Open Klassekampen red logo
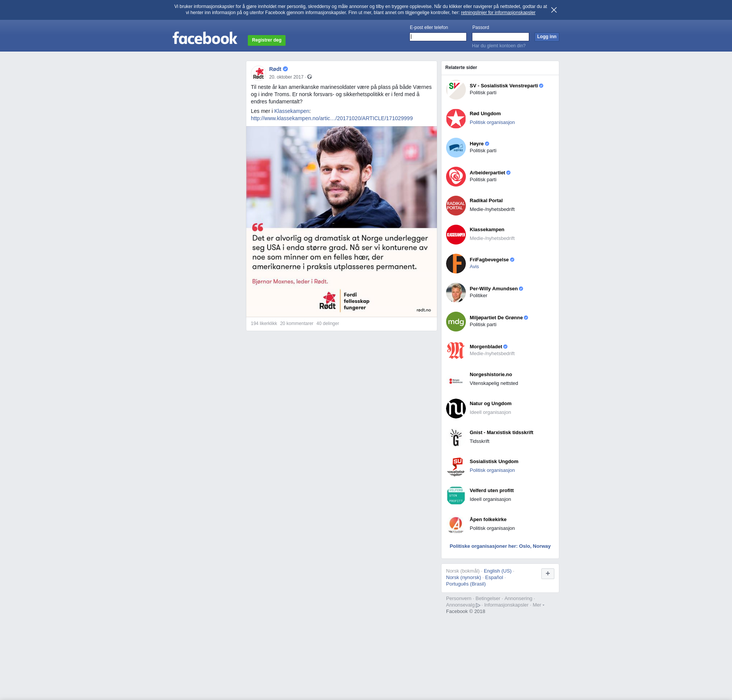732x700 pixels. point(456,235)
